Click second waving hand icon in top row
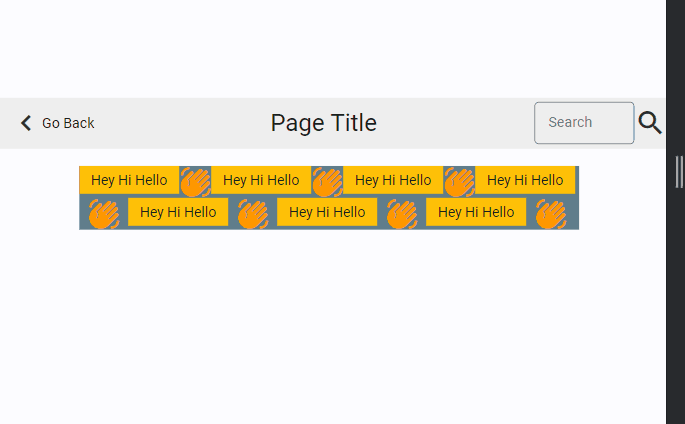Image resolution: width=685 pixels, height=424 pixels. 327,182
